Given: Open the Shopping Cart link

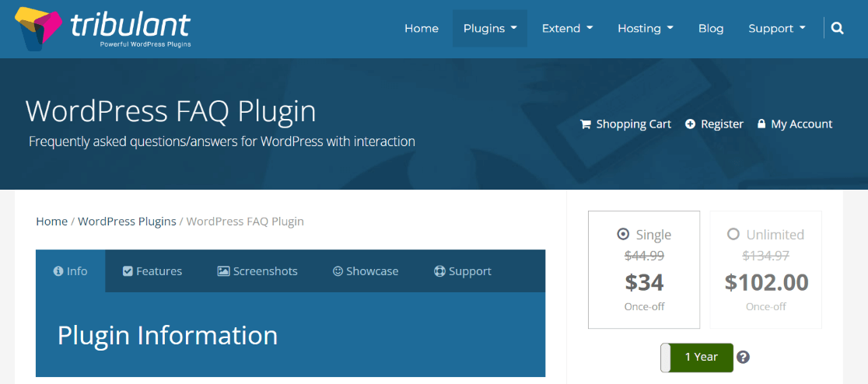Looking at the screenshot, I should [625, 124].
